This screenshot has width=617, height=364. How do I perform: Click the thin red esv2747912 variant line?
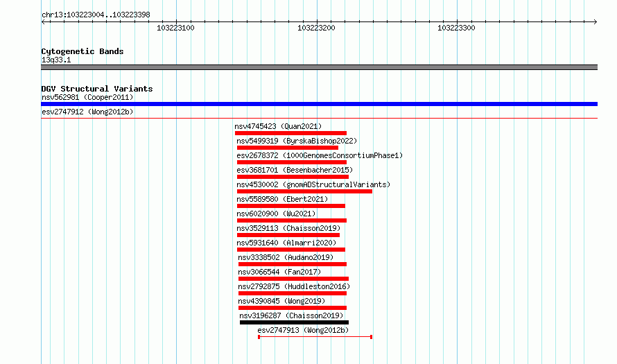[x=319, y=118]
